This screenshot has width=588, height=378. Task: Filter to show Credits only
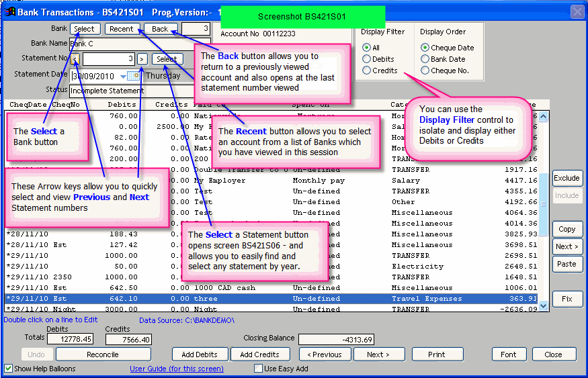tap(366, 70)
